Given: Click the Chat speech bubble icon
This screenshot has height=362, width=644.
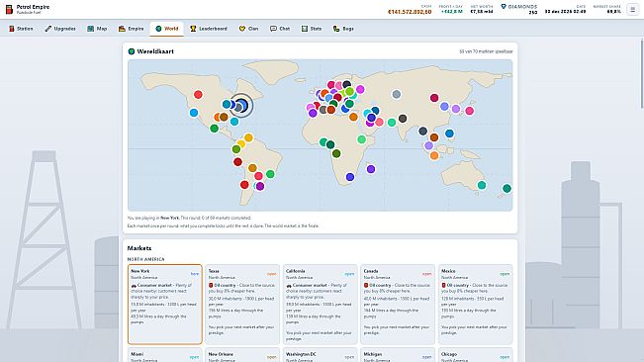Looking at the screenshot, I should (273, 29).
